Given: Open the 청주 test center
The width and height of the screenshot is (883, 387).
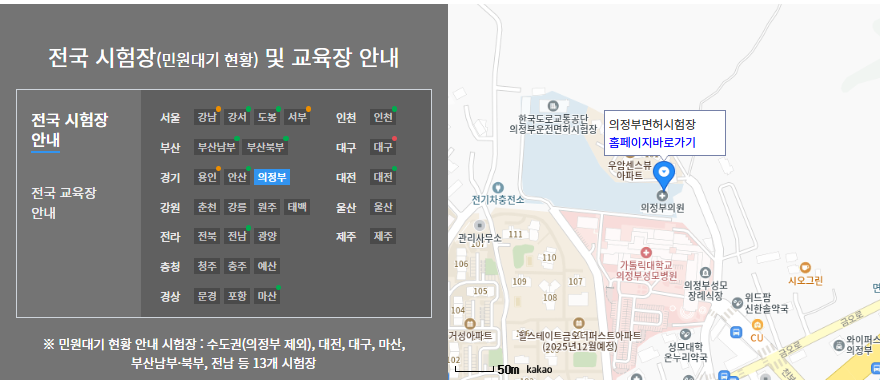Looking at the screenshot, I should tap(207, 266).
